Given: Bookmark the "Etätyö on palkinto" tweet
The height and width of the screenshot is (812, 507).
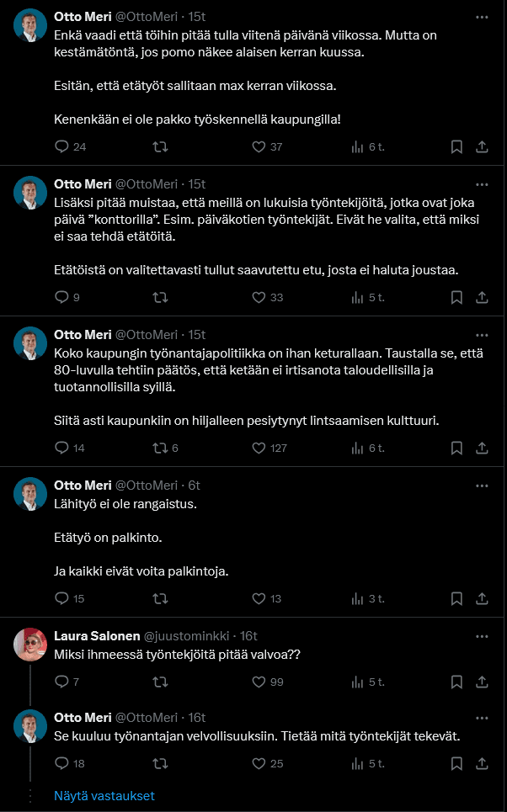Looking at the screenshot, I should [456, 598].
